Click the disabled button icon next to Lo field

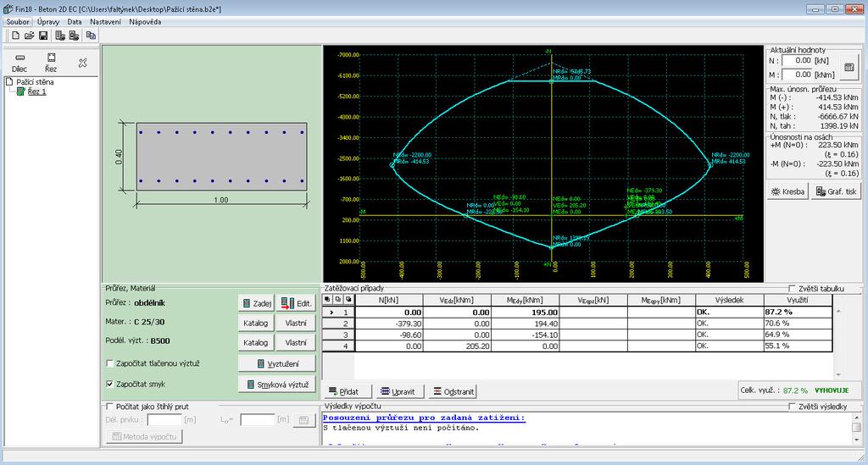coord(304,420)
